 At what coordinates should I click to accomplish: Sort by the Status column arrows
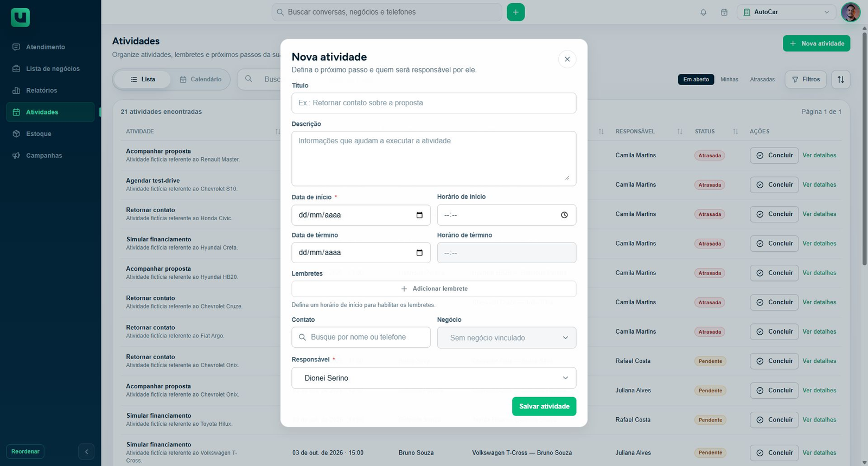(735, 131)
